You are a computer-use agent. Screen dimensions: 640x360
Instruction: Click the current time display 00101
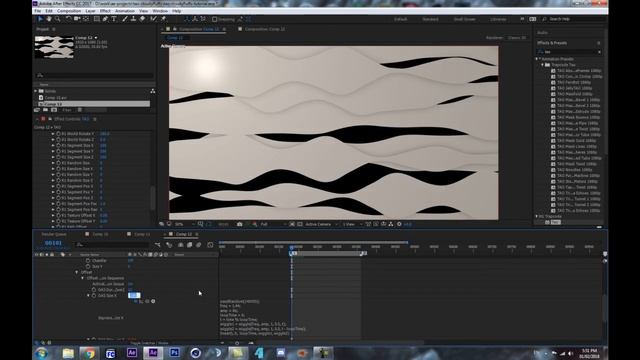point(53,243)
